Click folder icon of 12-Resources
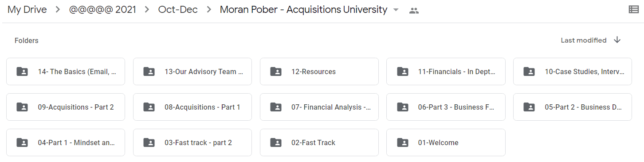644x162 pixels. (x=276, y=71)
